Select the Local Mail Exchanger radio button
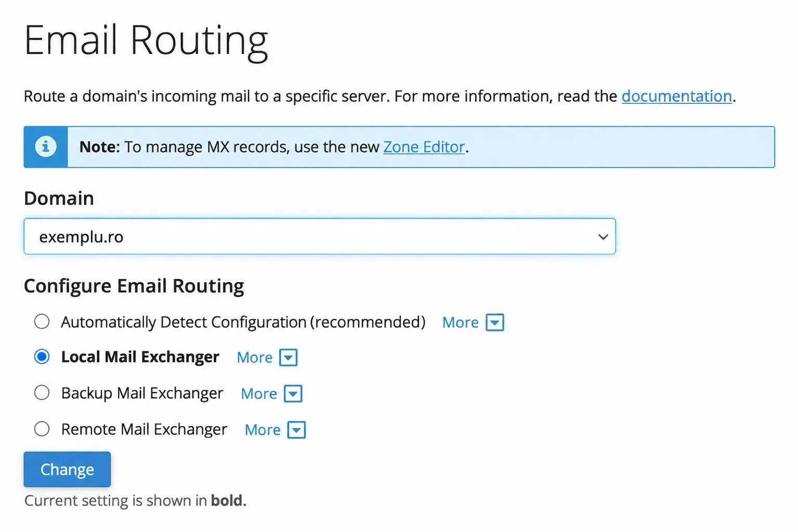Image resolution: width=798 pixels, height=532 pixels. click(42, 357)
